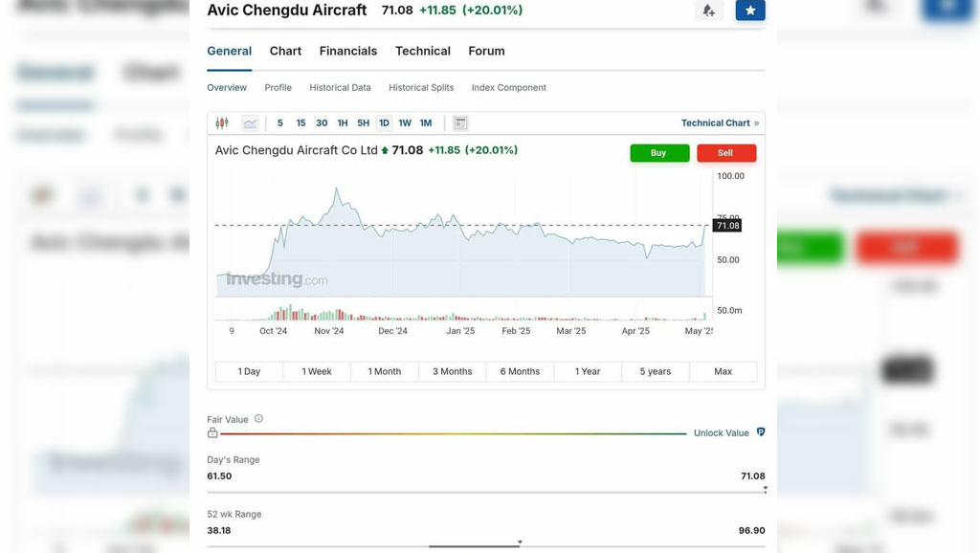Set chart range to Max
The image size is (980, 553).
(x=724, y=371)
